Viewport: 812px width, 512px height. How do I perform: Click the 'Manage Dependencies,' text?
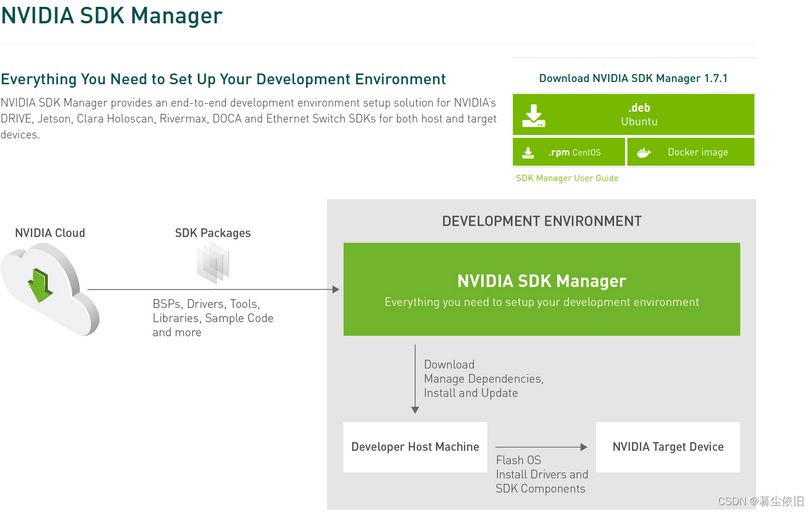(484, 379)
